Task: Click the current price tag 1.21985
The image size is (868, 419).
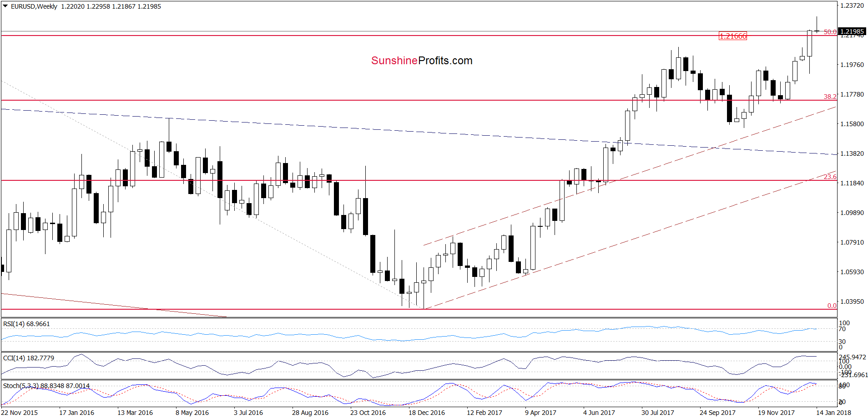Action: coord(852,31)
